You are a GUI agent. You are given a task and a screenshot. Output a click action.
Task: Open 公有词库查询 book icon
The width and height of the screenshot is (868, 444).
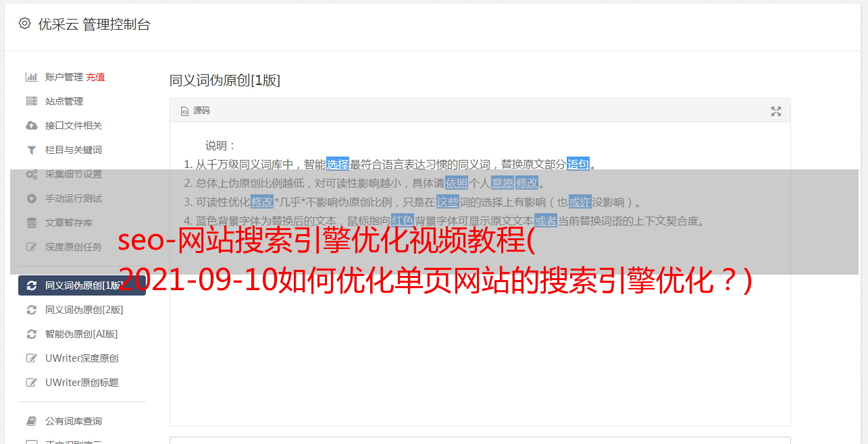[32, 421]
